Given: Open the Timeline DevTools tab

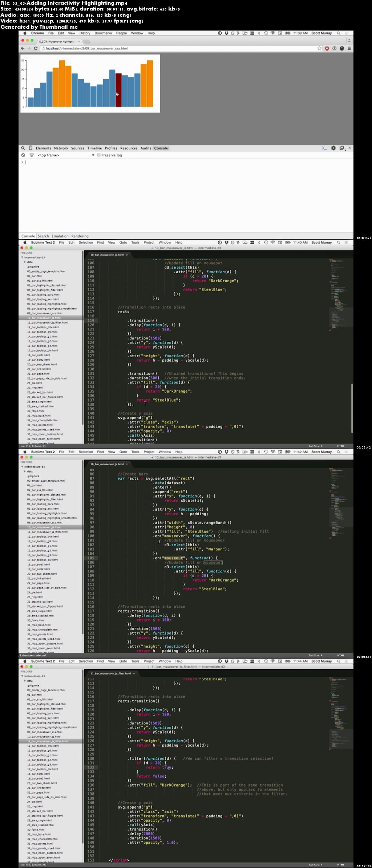Looking at the screenshot, I should click(94, 148).
